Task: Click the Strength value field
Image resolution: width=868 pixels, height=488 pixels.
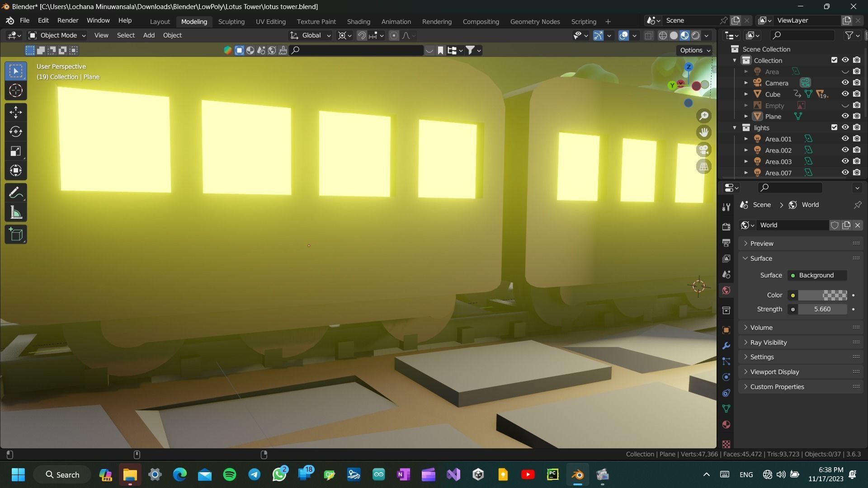Action: click(822, 309)
